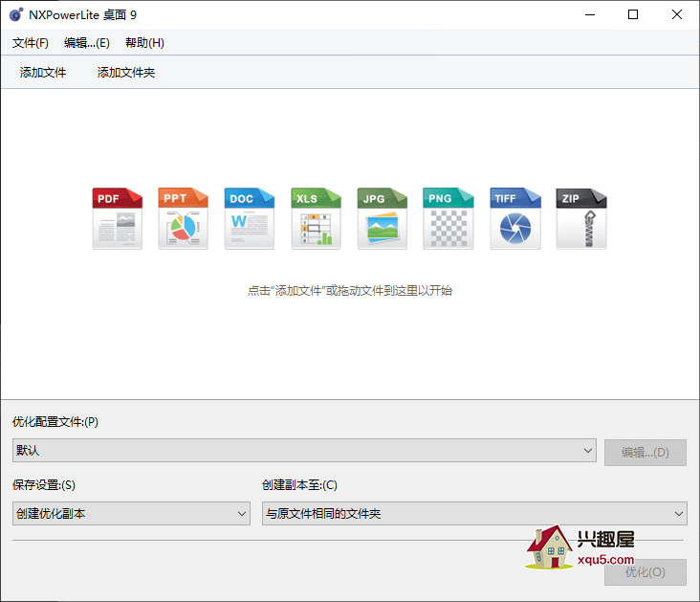700x602 pixels.
Task: Maximize the NXPowerLite window
Action: click(x=633, y=14)
